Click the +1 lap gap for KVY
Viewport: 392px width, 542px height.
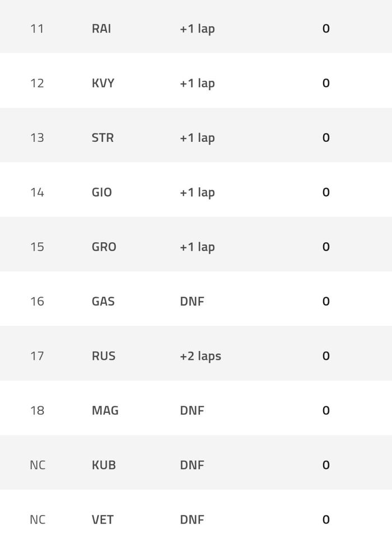pyautogui.click(x=197, y=83)
